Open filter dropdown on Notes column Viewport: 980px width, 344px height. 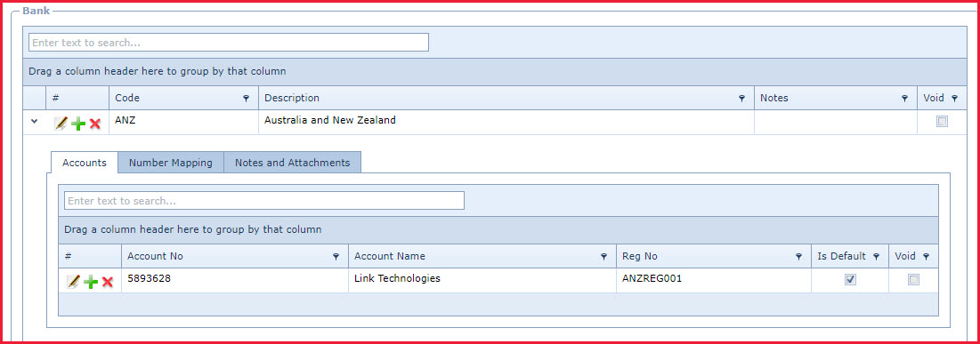(x=904, y=99)
